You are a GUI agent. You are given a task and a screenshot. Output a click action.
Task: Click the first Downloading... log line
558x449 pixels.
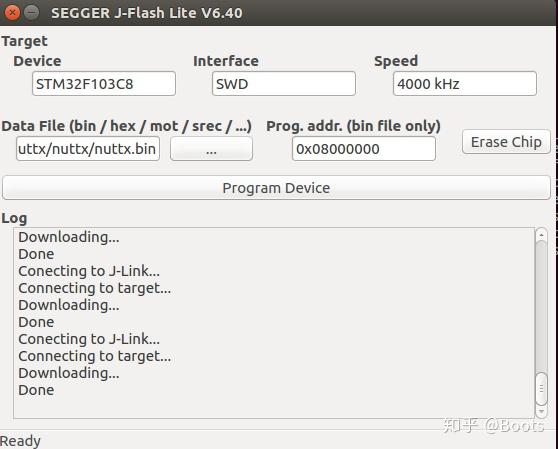coord(69,237)
